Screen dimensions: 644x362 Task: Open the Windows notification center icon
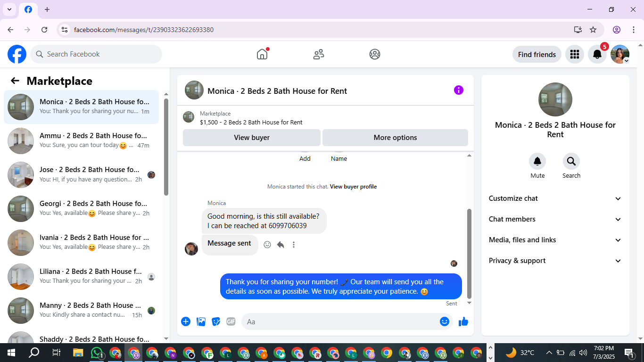(629, 353)
